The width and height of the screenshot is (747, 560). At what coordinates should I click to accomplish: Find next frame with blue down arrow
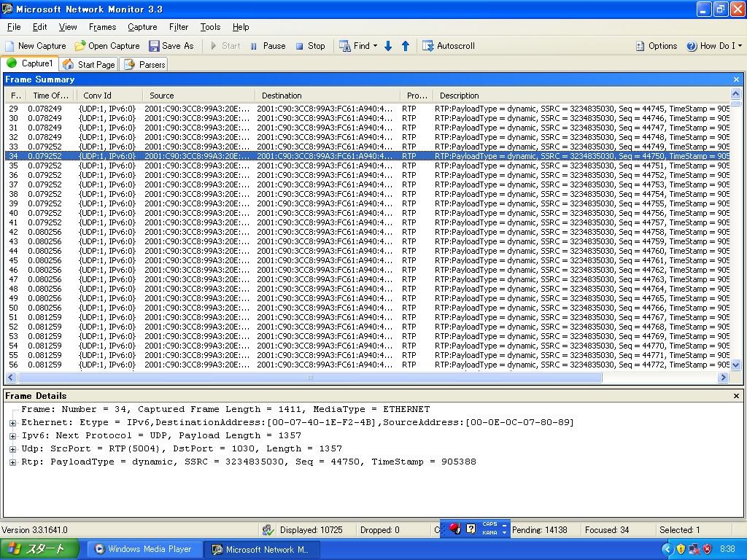tap(388, 46)
